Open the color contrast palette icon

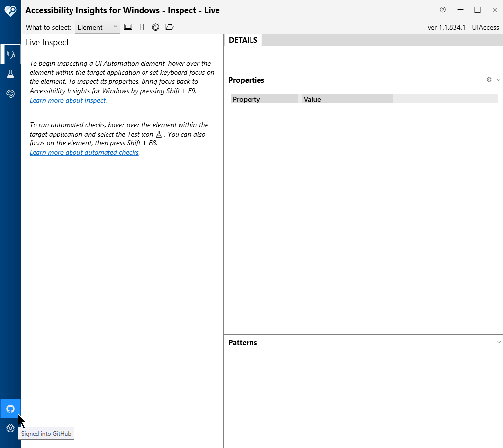[x=10, y=94]
